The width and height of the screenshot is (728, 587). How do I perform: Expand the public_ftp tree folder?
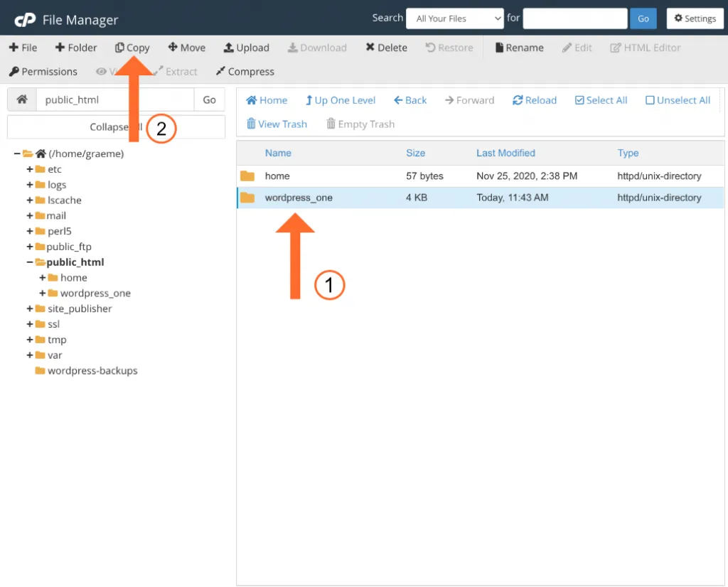pyautogui.click(x=30, y=247)
